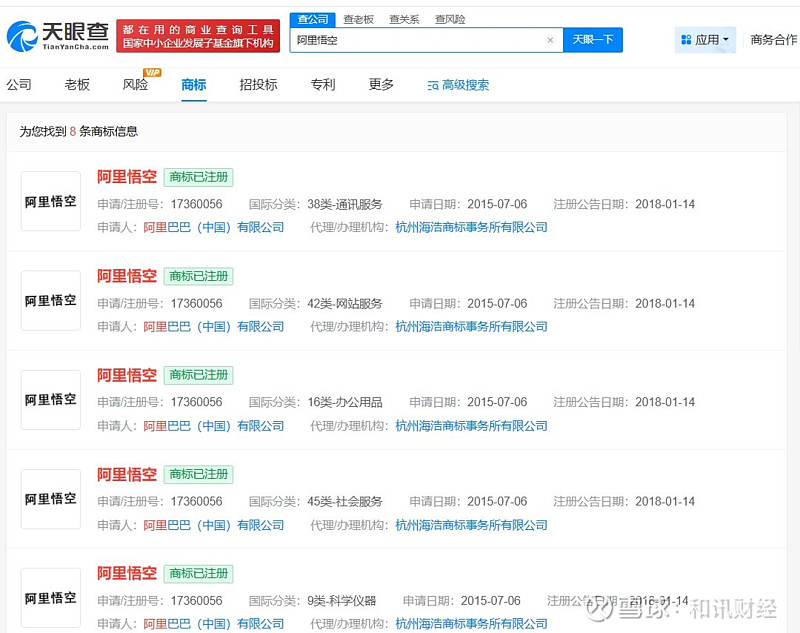Switch to the 风险 VIP tab

[136, 84]
